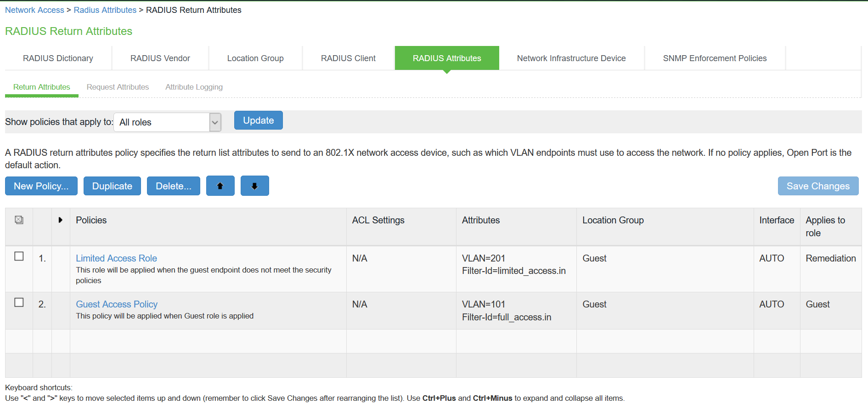Switch to RADIUS Dictionary tab
The height and width of the screenshot is (404, 868).
(x=58, y=58)
